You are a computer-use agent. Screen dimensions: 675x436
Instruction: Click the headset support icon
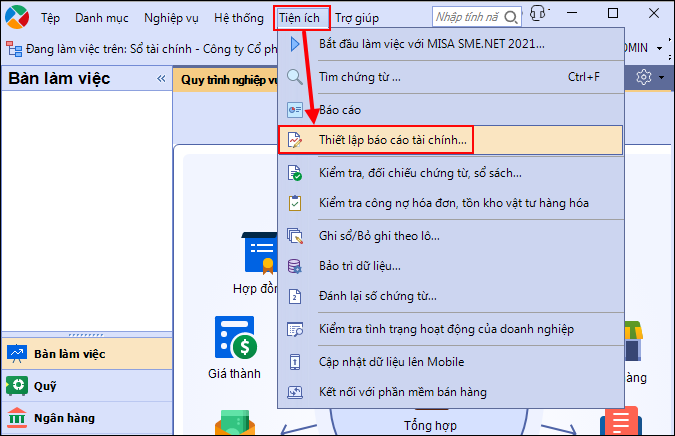pos(537,14)
